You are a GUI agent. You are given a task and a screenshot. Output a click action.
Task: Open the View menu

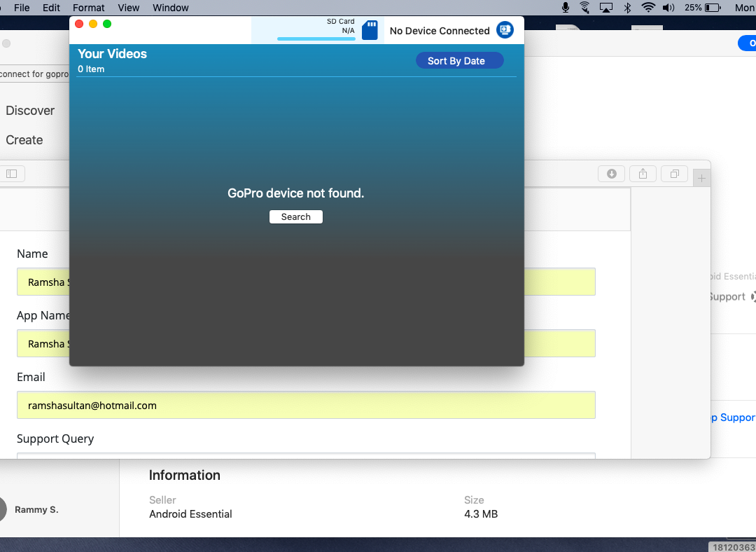pos(129,8)
